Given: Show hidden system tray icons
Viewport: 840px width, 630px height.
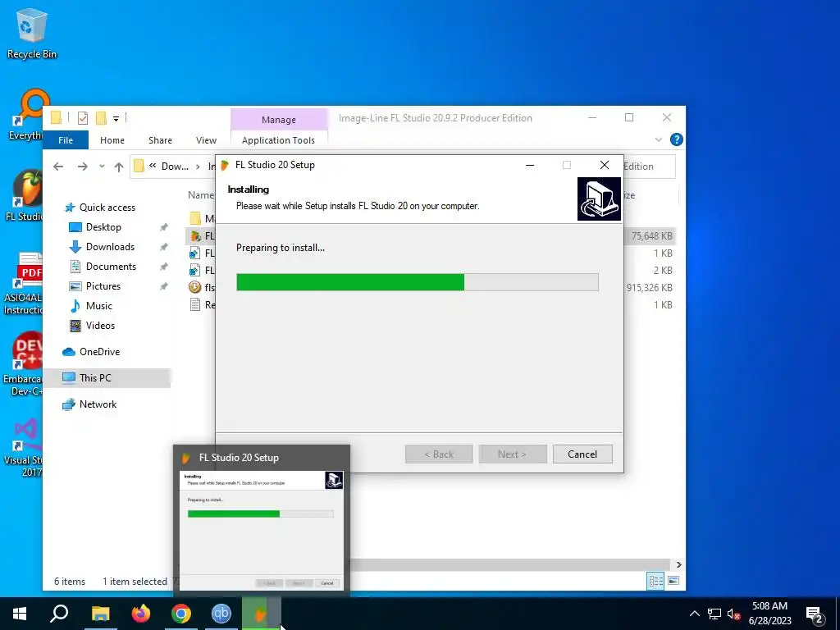Looking at the screenshot, I should click(x=694, y=614).
